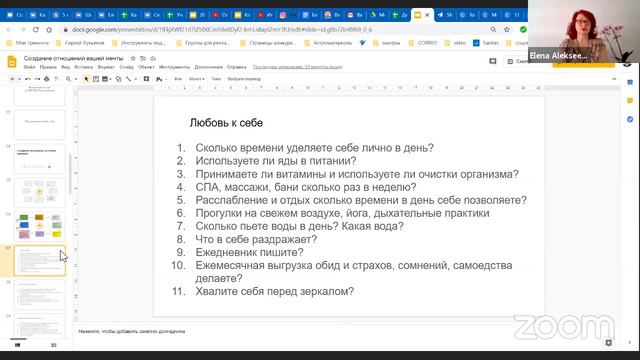Select slide 13 thumbnail
This screenshot has width=640, height=360.
[40, 124]
